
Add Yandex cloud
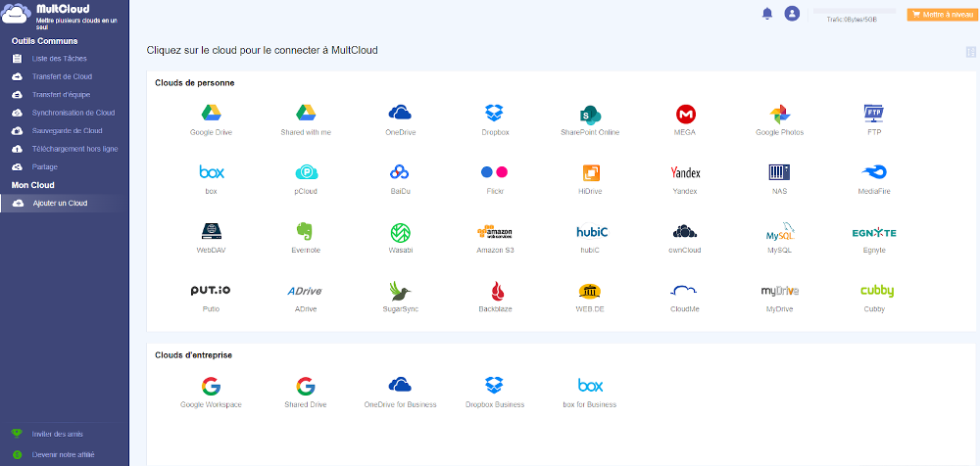685,178
